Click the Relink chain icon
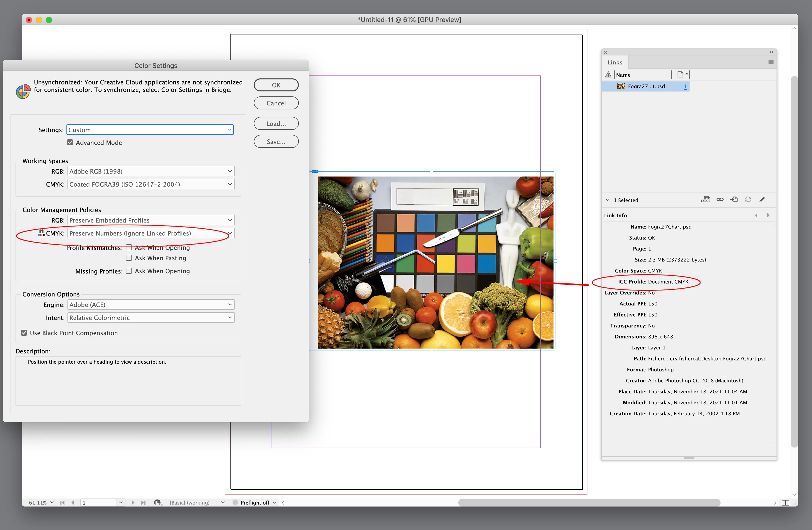The image size is (812, 530). pos(720,200)
